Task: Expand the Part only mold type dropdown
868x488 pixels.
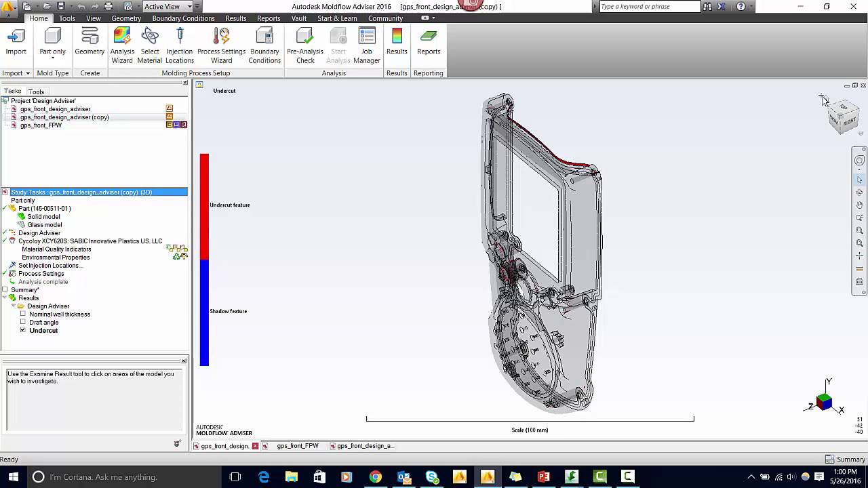Action: tap(52, 59)
